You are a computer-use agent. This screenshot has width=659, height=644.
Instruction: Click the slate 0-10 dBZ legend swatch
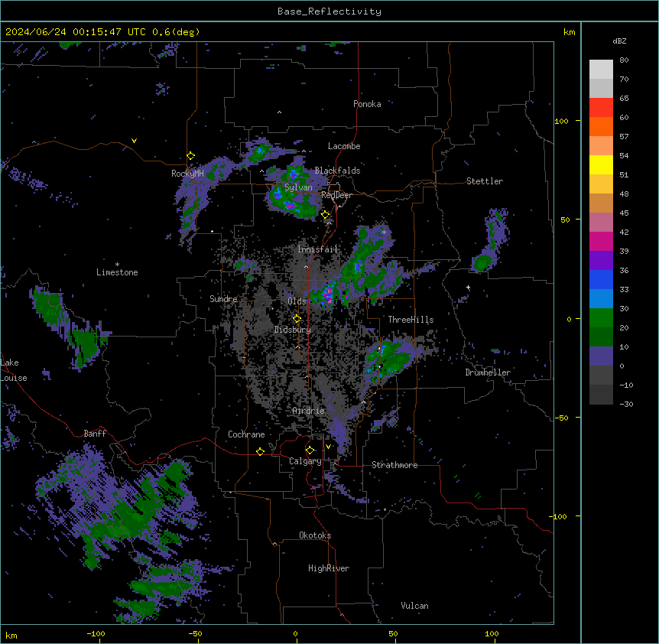pos(601,356)
